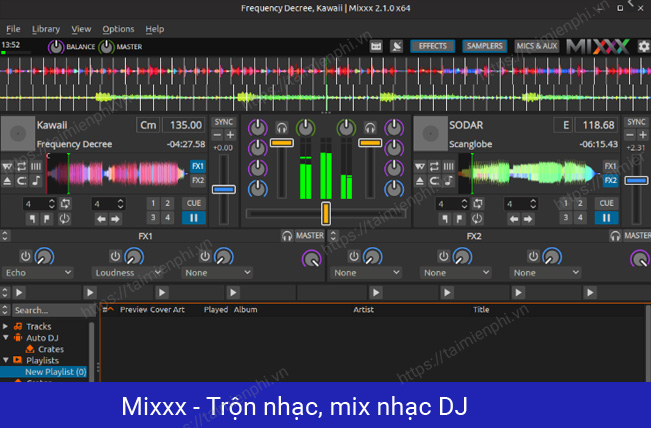Beatjump forward arrow on Kawaii deck

tap(115, 219)
